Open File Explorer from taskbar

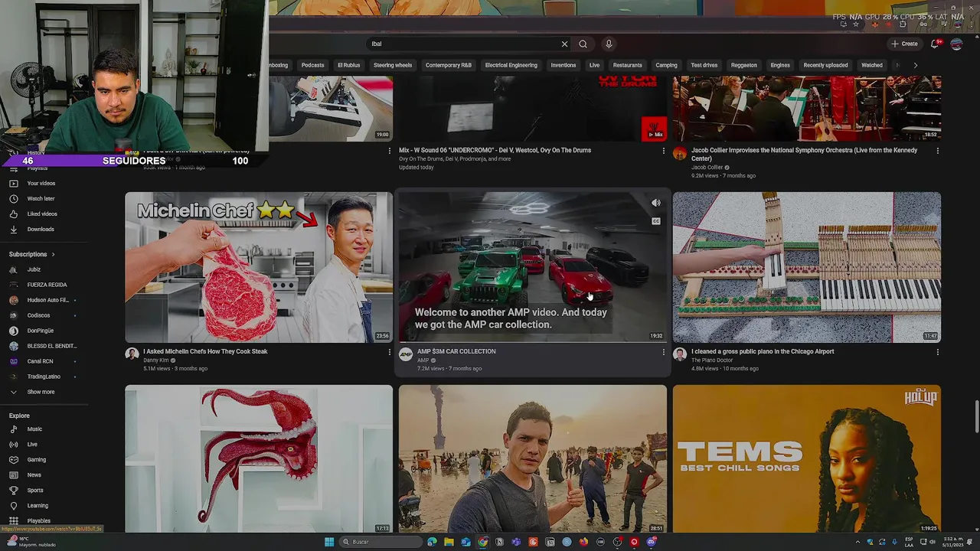[449, 542]
